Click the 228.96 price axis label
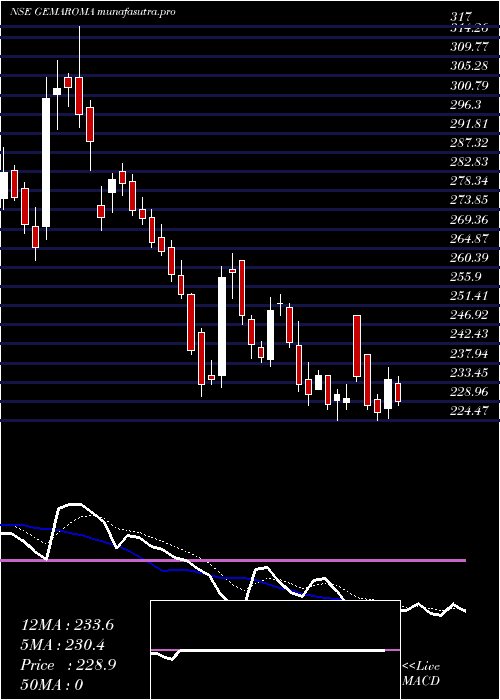Viewport: 500px width, 700px height. coord(469,392)
